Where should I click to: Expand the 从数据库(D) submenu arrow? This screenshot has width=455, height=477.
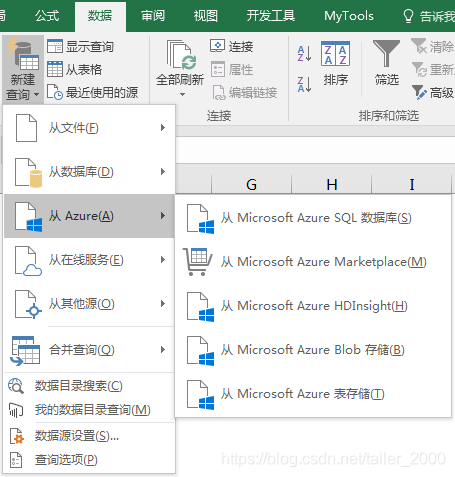[x=163, y=172]
